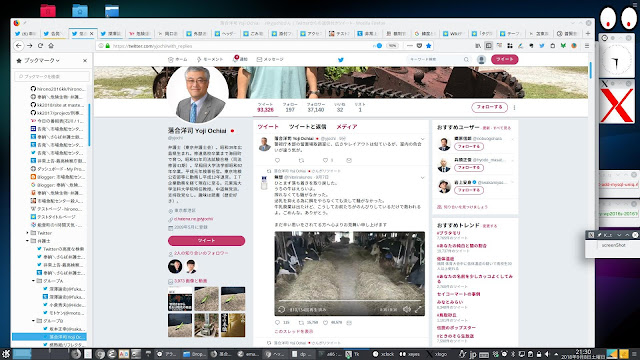The height and width of the screenshot is (360, 640).
Task: Open the profile more options dots
Action: 514,107
